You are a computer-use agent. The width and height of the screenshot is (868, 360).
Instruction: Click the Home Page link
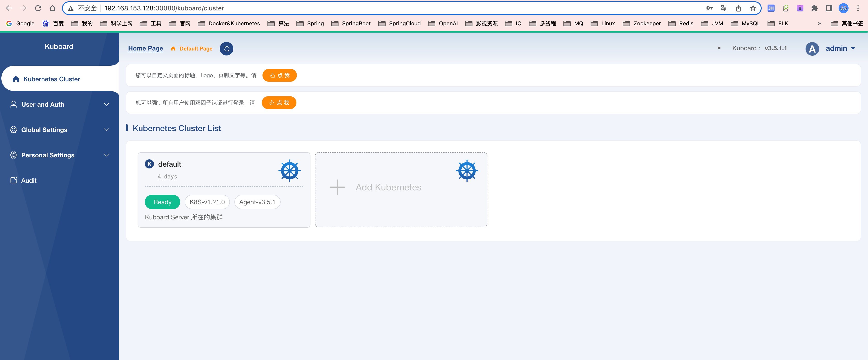tap(145, 48)
